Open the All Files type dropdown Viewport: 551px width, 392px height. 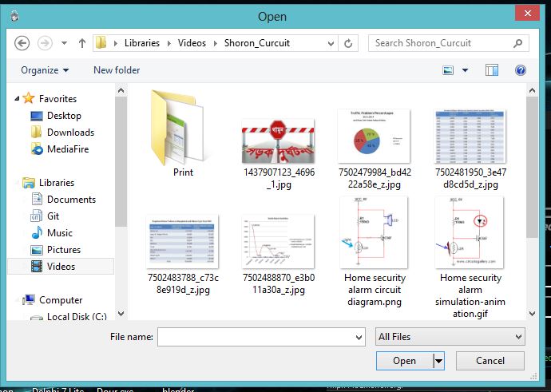point(450,337)
